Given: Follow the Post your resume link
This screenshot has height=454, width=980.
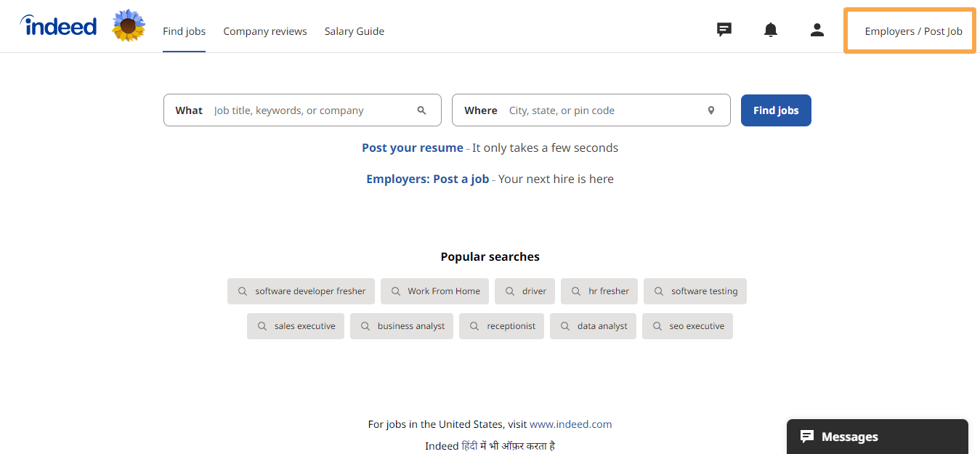Looking at the screenshot, I should click(x=412, y=147).
